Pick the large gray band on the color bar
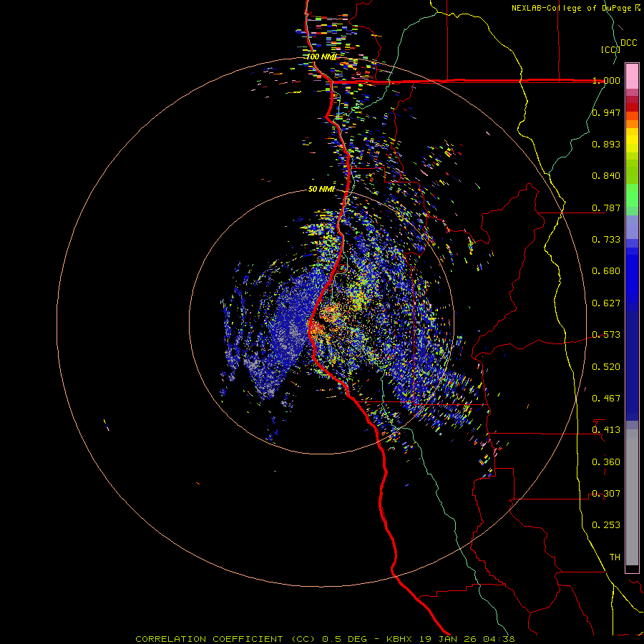Viewport: 644px width, 644px height. tap(632, 497)
